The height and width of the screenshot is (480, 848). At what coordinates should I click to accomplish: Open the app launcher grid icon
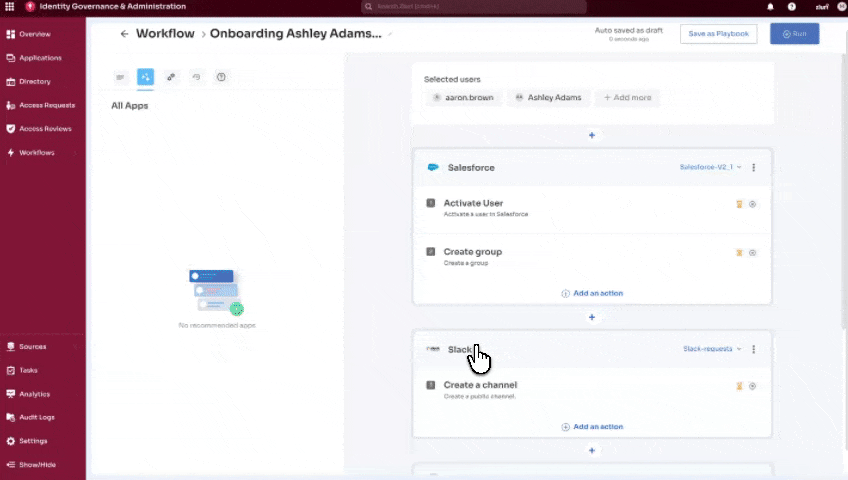click(x=10, y=6)
